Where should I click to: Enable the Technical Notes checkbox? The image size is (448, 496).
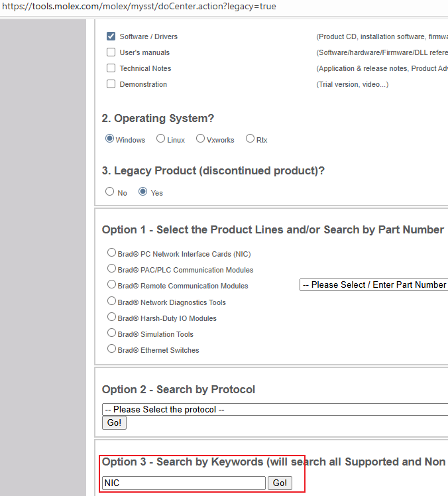(111, 68)
